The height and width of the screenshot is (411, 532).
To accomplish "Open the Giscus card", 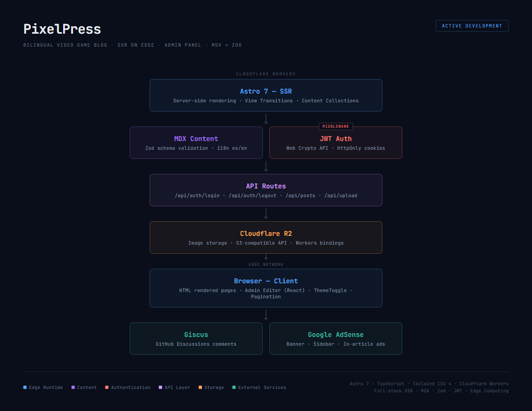I will coord(196,339).
